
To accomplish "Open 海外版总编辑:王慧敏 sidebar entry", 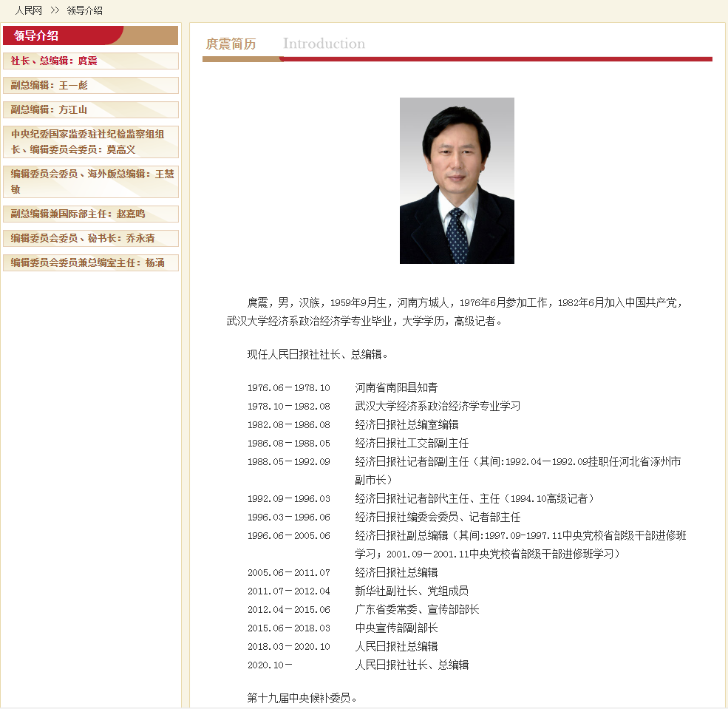I will [x=90, y=182].
